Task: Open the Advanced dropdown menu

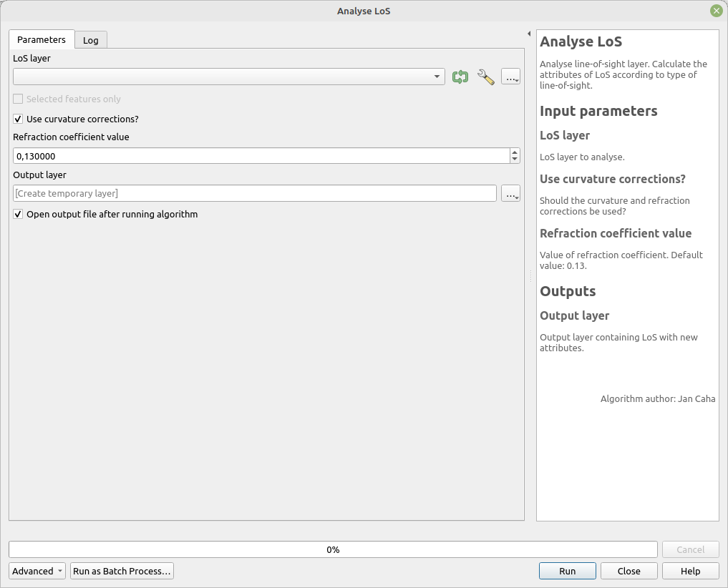Action: point(37,571)
